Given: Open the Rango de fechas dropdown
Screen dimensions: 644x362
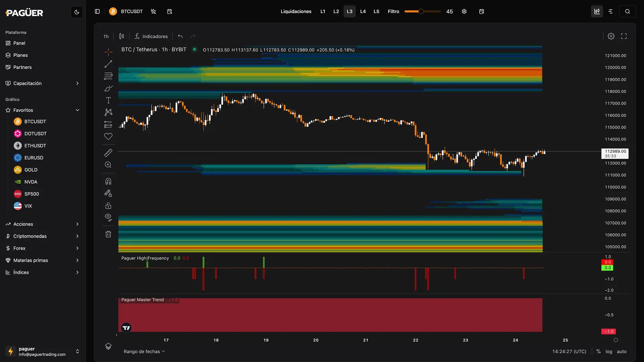Looking at the screenshot, I should (144, 351).
